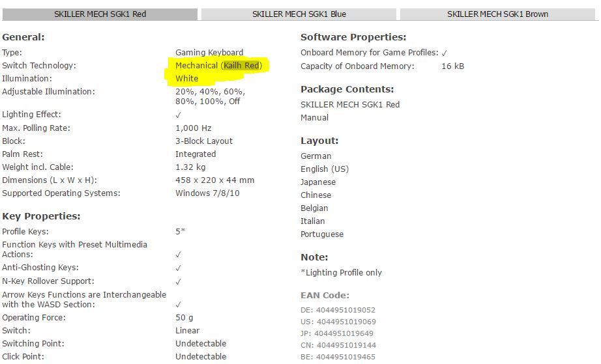Click the '5*' profile keys value
Screen dimensions: 601x364
click(180, 232)
